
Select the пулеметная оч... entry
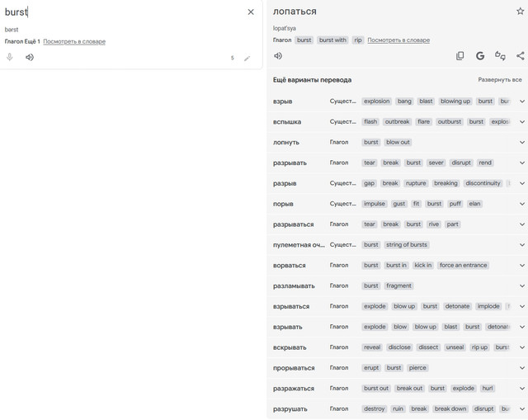click(299, 245)
